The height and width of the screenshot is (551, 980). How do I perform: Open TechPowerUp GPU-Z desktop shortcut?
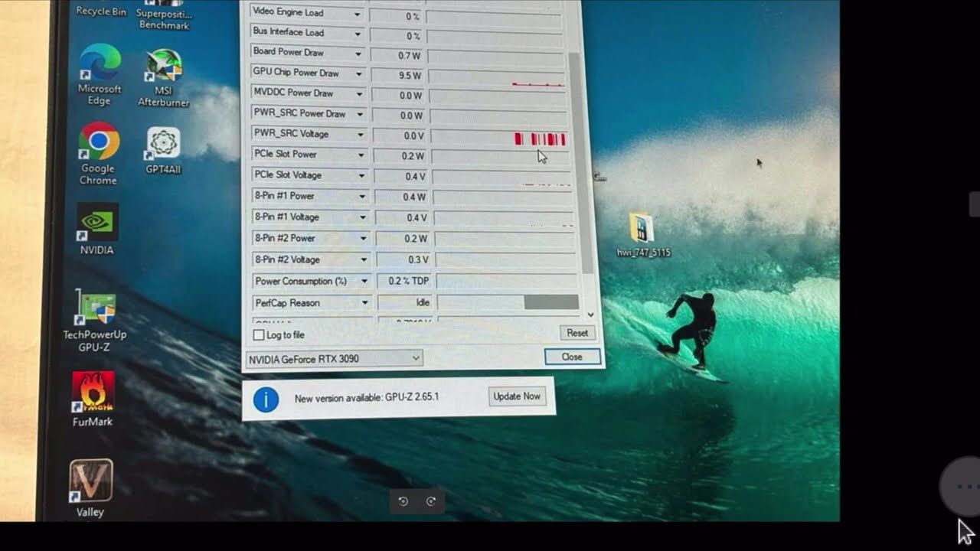pyautogui.click(x=95, y=321)
